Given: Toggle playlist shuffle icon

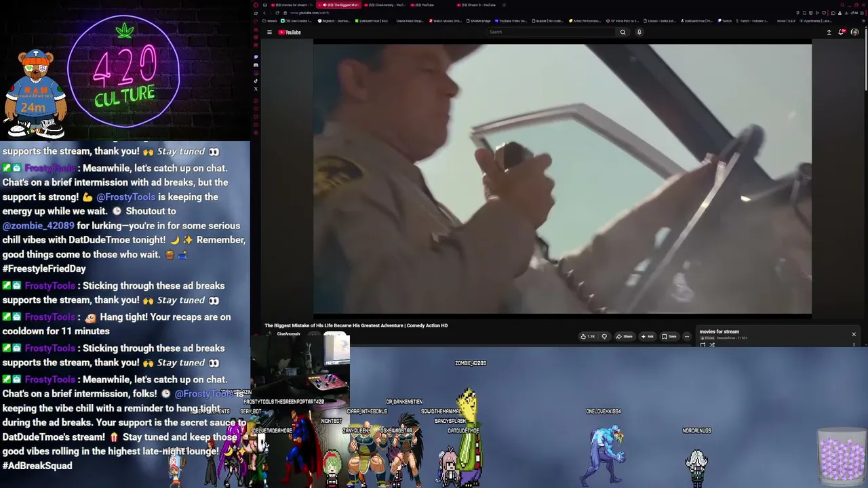Looking at the screenshot, I should click(712, 345).
